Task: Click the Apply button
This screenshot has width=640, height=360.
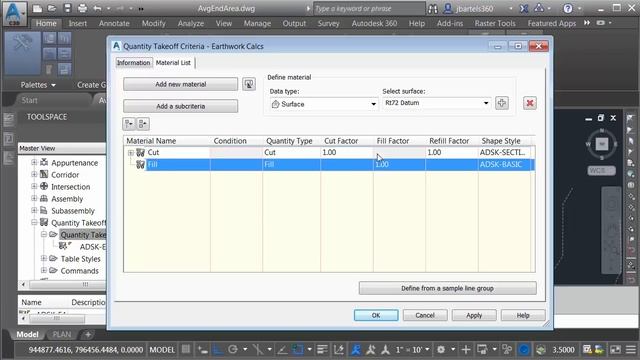Action: (x=474, y=315)
